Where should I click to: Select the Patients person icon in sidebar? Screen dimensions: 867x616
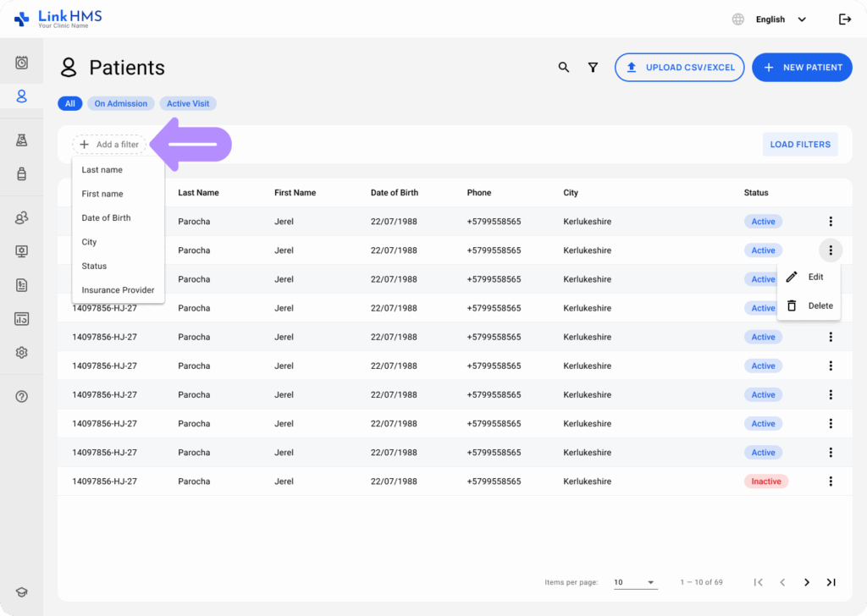23,96
